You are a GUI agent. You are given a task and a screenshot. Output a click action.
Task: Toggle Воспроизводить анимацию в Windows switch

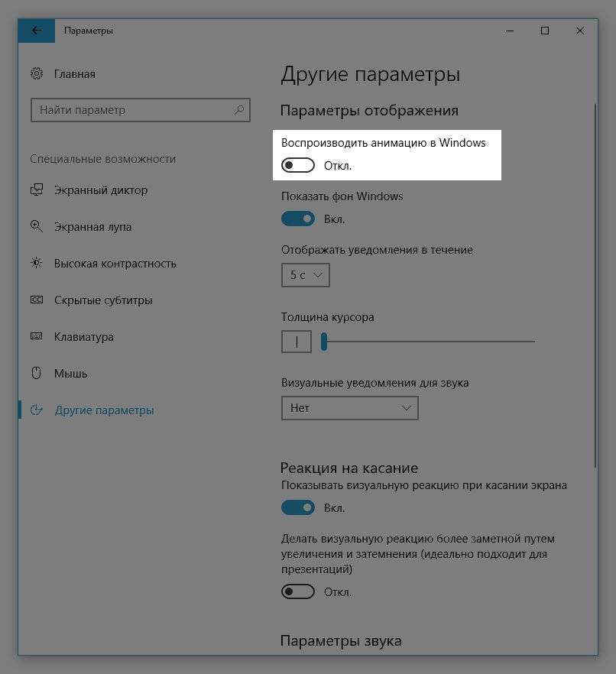point(298,166)
